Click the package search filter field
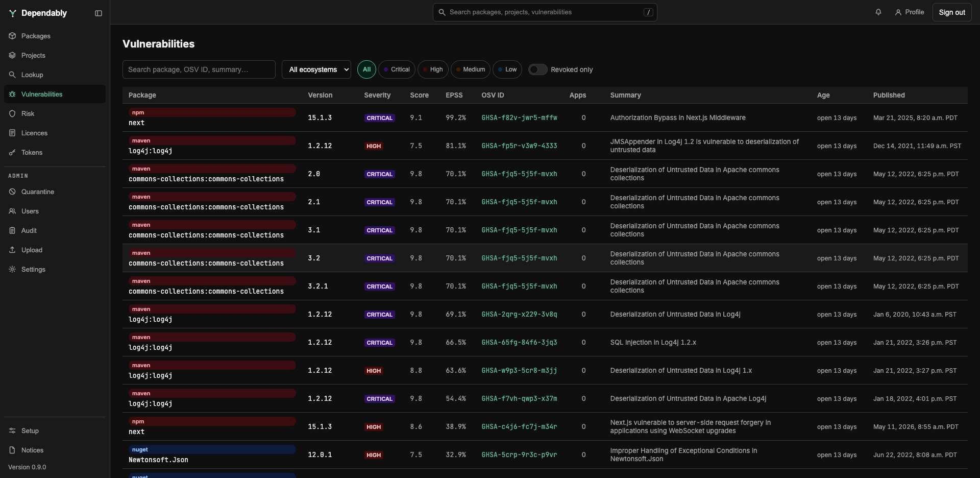Viewport: 980px width, 478px height. (199, 69)
